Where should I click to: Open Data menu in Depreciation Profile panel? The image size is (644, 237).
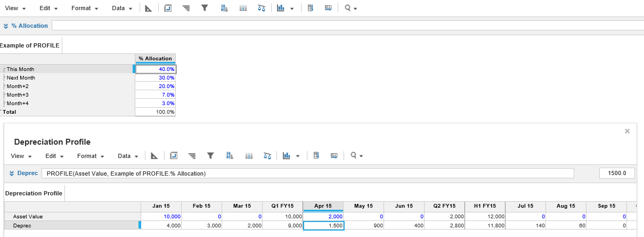click(128, 156)
